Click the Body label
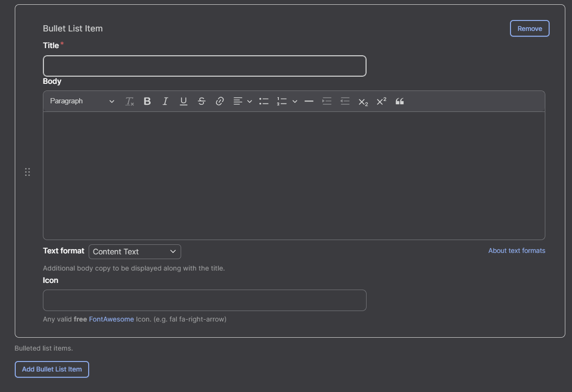572x392 pixels. coord(52,81)
